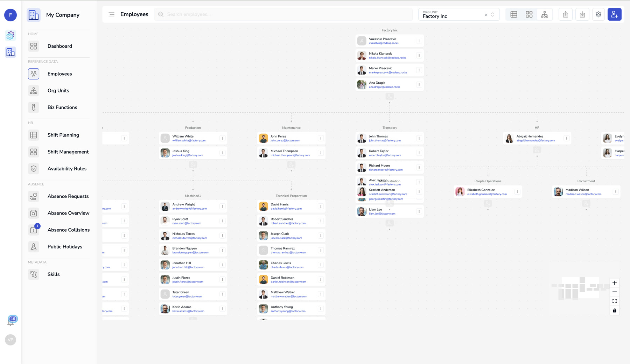Fit the org chart to view
The width and height of the screenshot is (630, 364).
(x=614, y=301)
